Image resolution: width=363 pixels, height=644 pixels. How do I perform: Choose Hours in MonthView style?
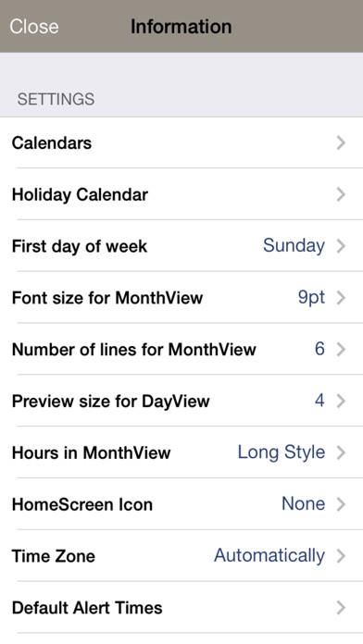click(181, 452)
